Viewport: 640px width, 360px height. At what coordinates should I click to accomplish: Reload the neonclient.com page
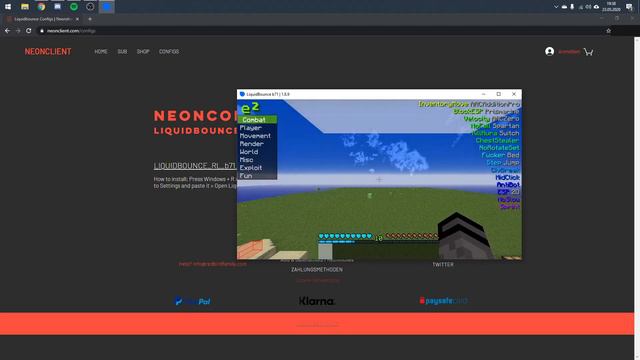click(x=29, y=31)
